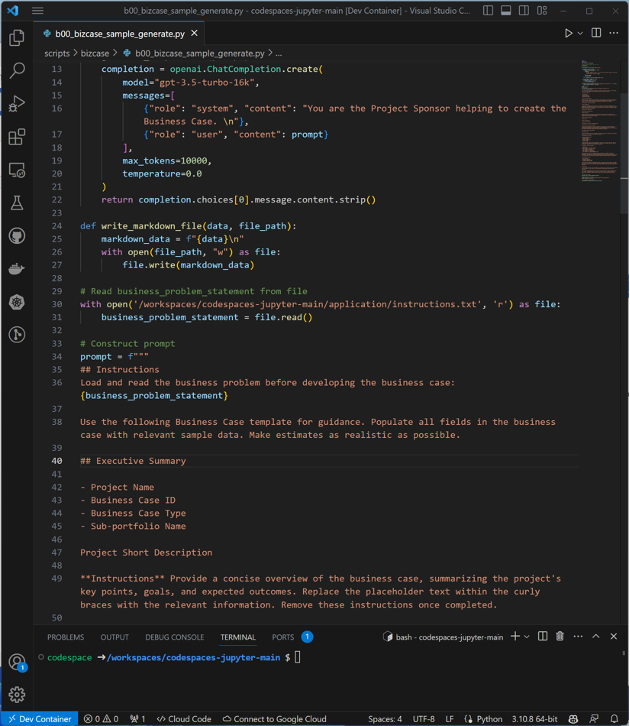Click the bizcase breadcrumb

click(95, 54)
